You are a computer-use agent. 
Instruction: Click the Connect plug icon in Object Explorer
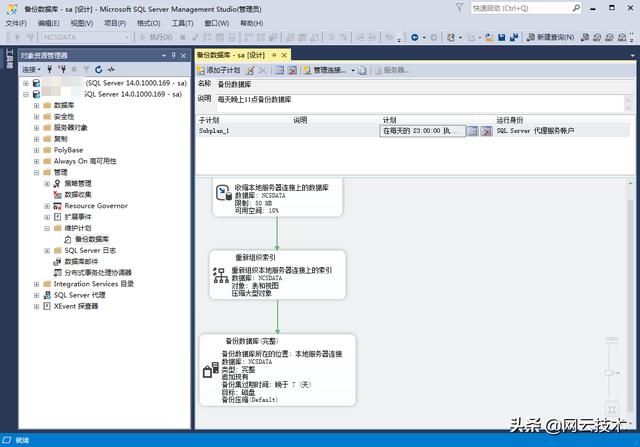coord(49,69)
